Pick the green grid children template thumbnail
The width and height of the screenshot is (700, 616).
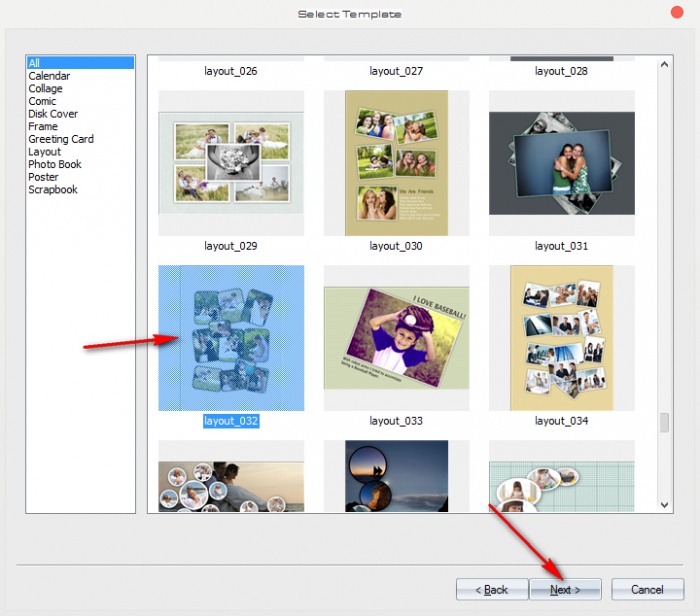pyautogui.click(x=562, y=476)
